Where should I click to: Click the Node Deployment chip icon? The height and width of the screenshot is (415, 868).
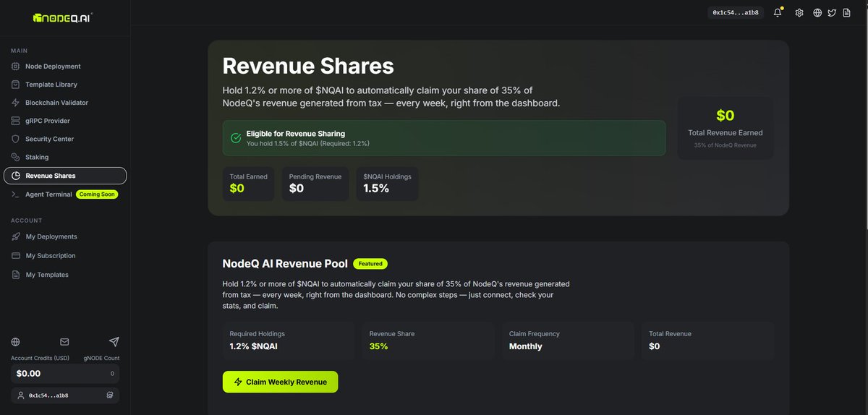click(x=16, y=67)
